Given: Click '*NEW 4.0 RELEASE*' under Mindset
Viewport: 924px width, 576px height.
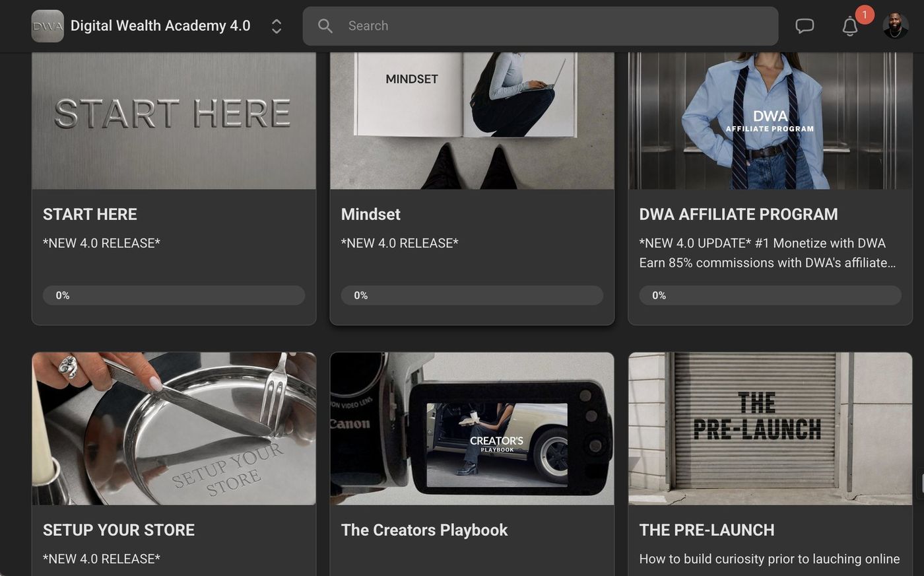Looking at the screenshot, I should pos(400,243).
